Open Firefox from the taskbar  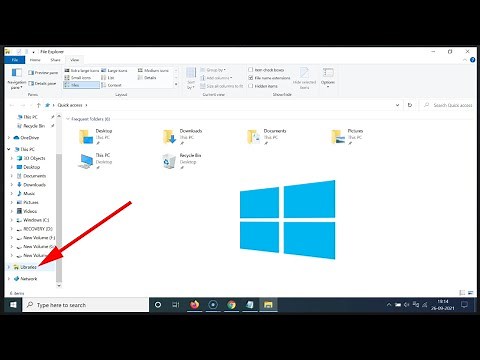pos(194,305)
